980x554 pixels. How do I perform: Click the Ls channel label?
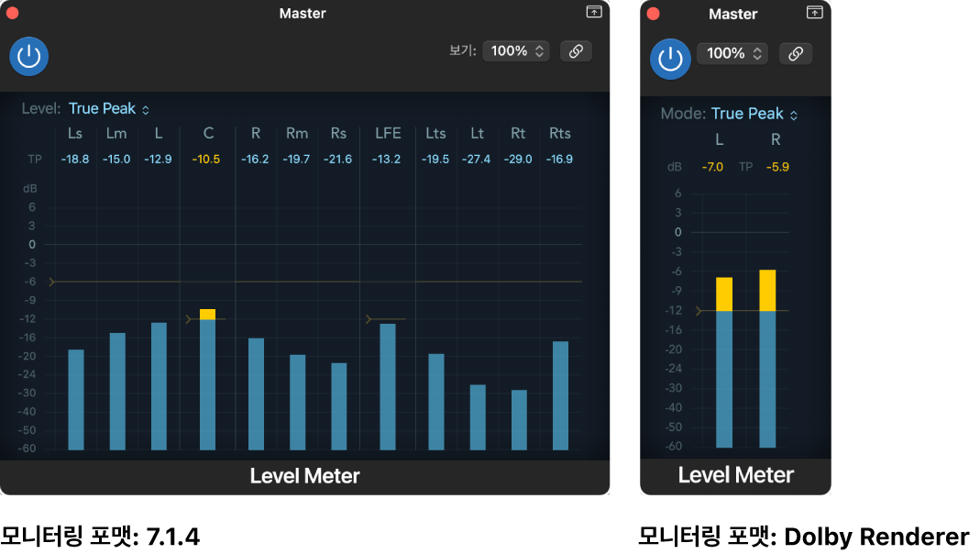click(75, 133)
